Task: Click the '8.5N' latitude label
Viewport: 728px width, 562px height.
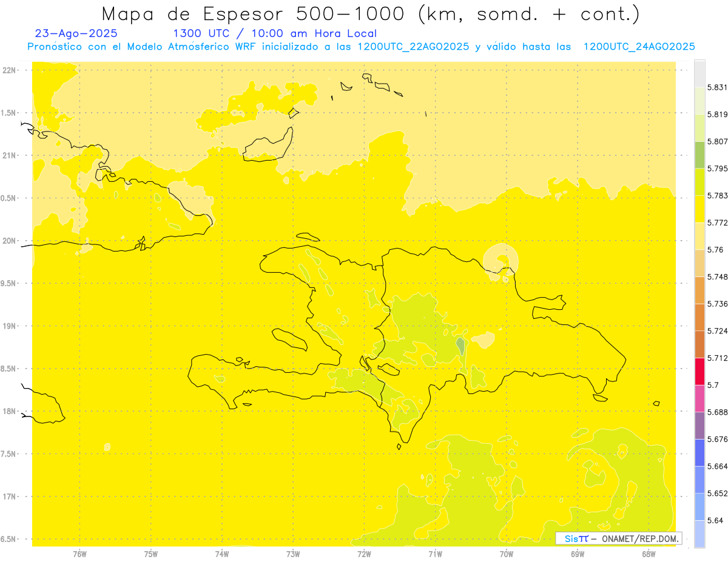Action: click(8, 369)
